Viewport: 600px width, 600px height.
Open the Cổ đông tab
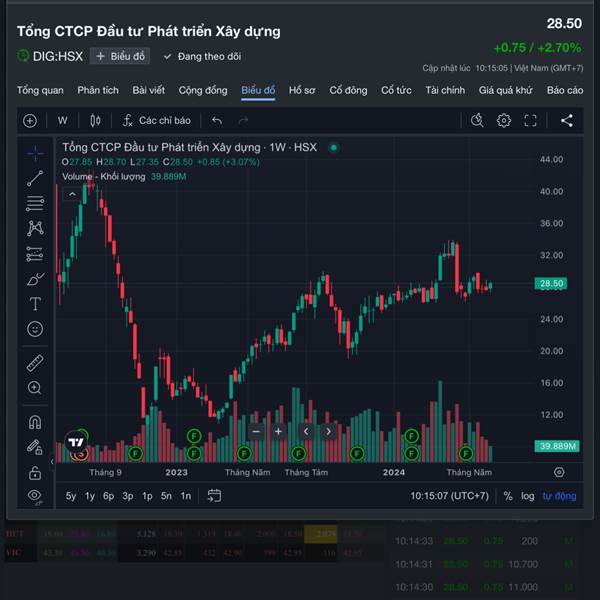[348, 90]
